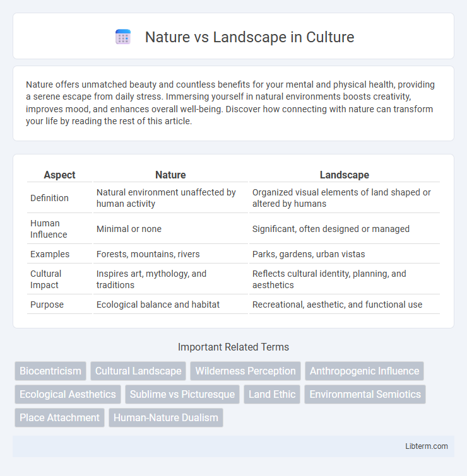The height and width of the screenshot is (476, 467).
Task: Select the 'Examples' row label
Action: pyautogui.click(x=50, y=254)
